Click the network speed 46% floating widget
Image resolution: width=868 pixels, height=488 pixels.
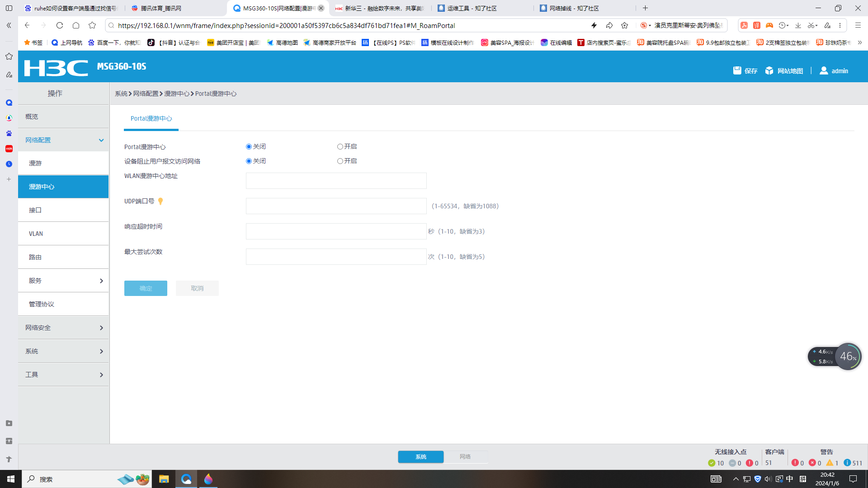848,357
